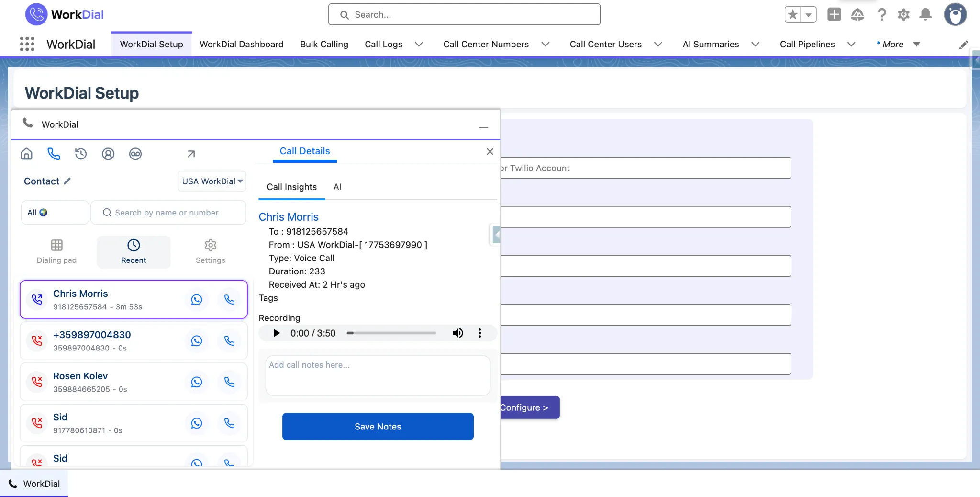The width and height of the screenshot is (980, 497).
Task: Select Call Details tab
Action: 305,151
